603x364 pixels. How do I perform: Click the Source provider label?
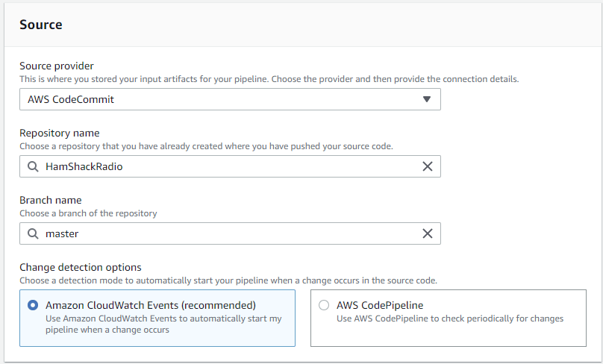(57, 66)
